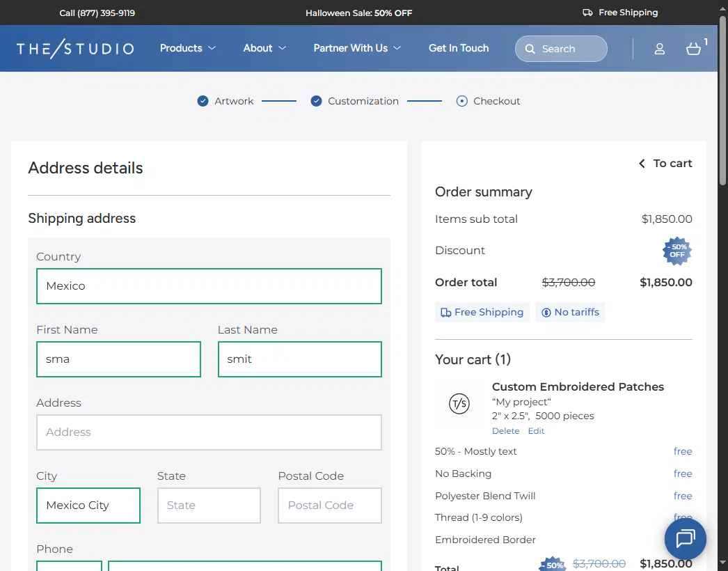Click the City field with Mexico City

[88, 506]
